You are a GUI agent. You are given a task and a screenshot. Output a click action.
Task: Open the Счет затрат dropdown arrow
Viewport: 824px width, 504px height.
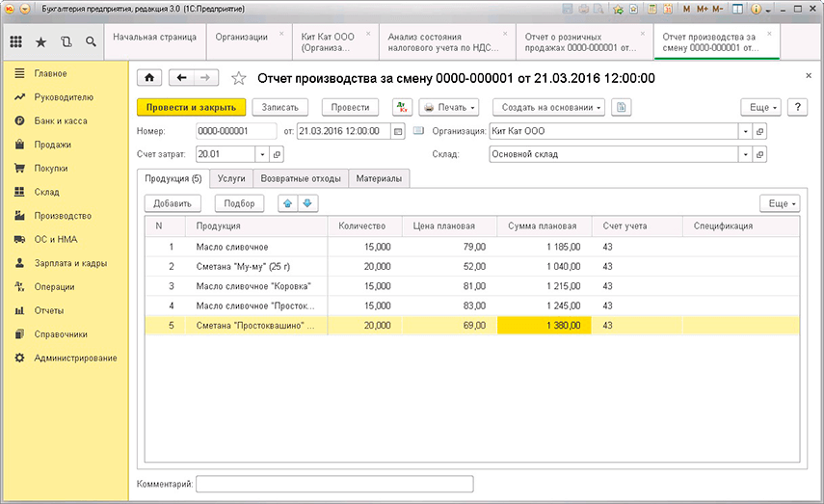(x=262, y=154)
